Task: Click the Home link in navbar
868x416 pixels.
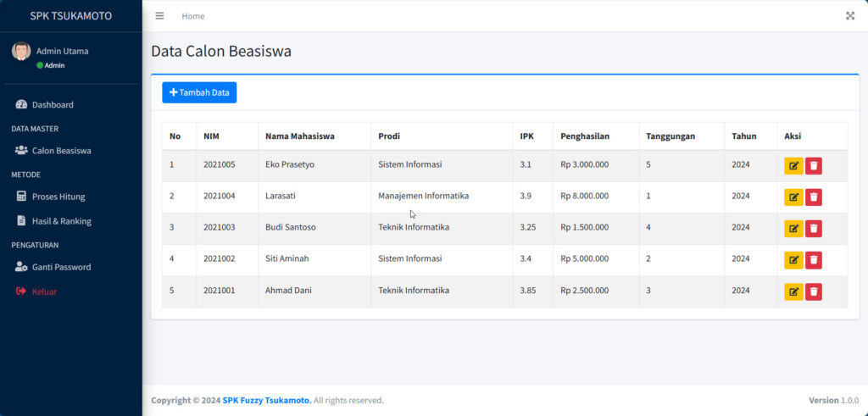Action: pos(192,16)
